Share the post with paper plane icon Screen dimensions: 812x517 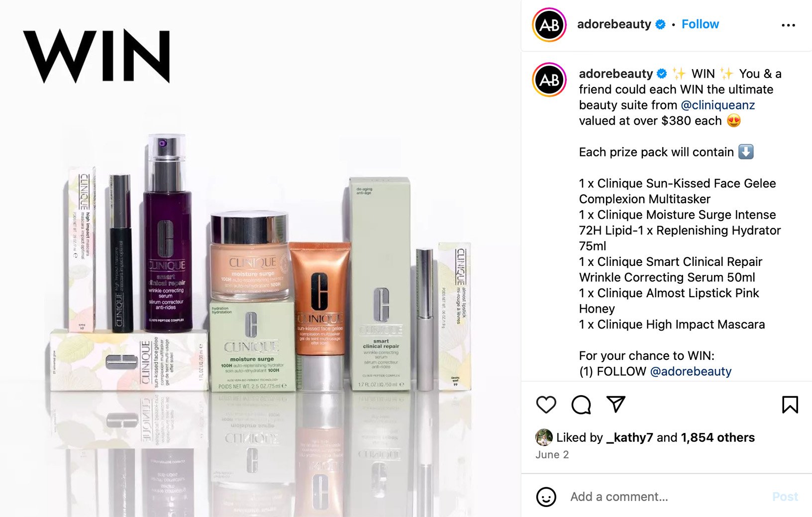coord(616,404)
